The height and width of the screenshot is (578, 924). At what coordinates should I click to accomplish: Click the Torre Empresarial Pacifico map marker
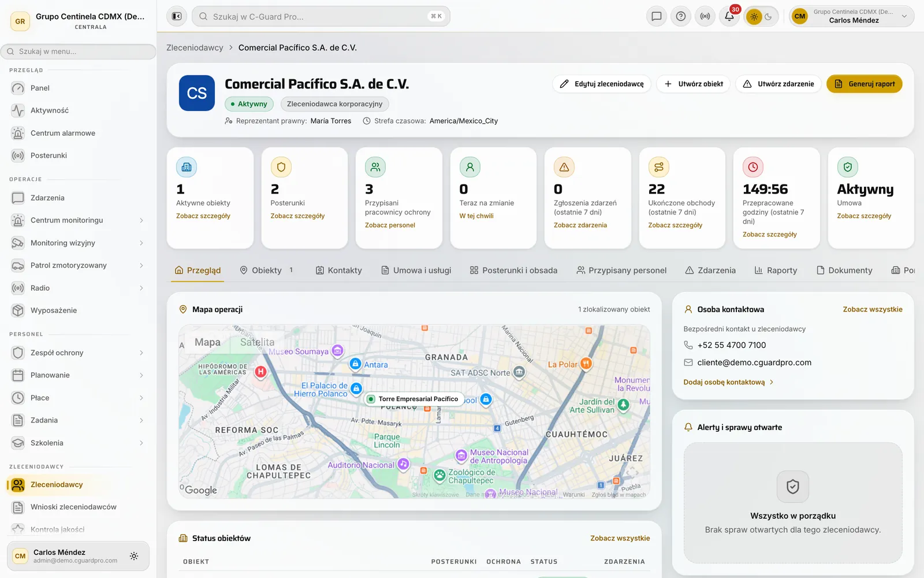tap(413, 399)
